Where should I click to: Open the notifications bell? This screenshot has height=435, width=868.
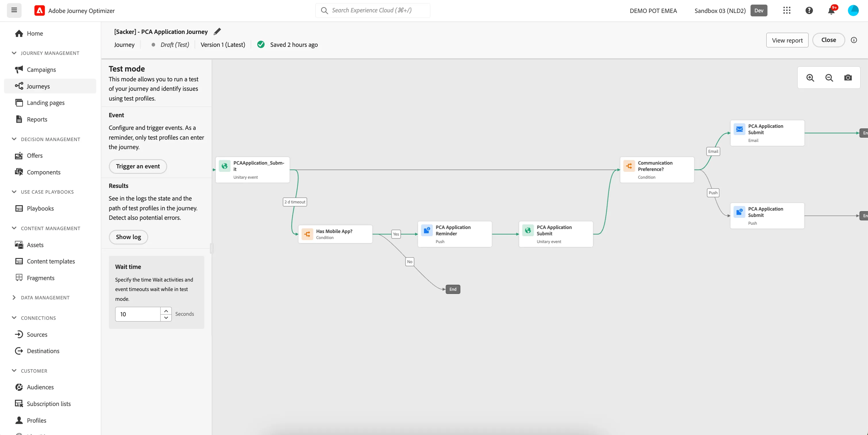click(x=831, y=10)
